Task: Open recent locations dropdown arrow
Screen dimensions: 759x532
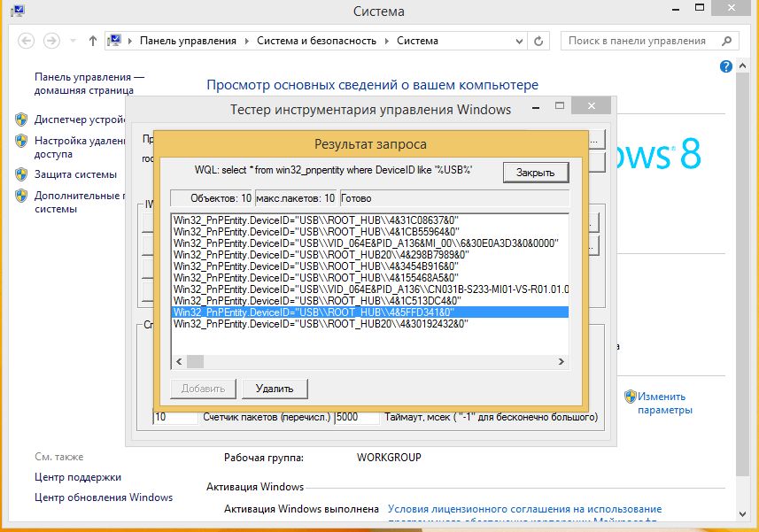Action: (x=74, y=41)
